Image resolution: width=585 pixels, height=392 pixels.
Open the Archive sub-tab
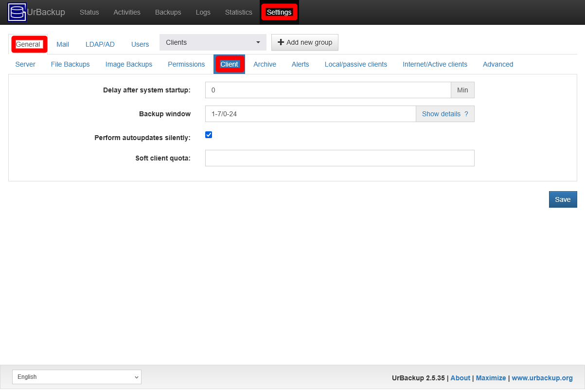pos(265,64)
